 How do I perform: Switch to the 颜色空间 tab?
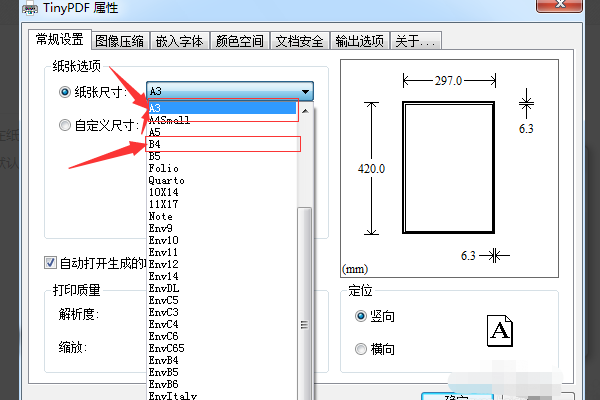coord(240,41)
